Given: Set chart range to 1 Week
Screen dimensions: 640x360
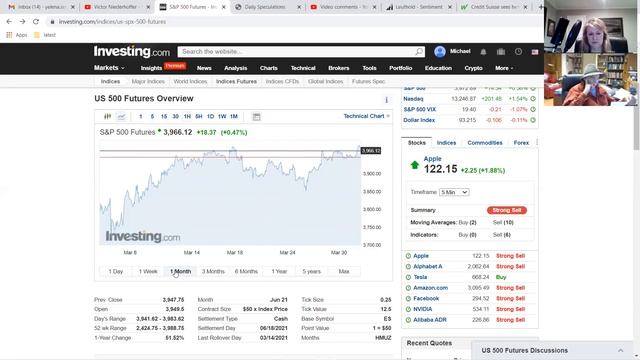Looking at the screenshot, I should point(148,271).
